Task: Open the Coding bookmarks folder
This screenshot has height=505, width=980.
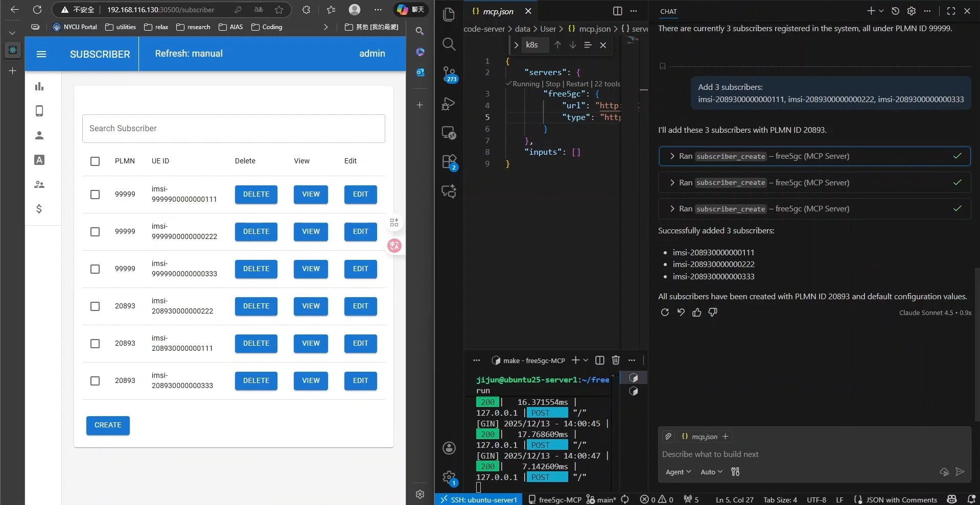Action: [267, 27]
